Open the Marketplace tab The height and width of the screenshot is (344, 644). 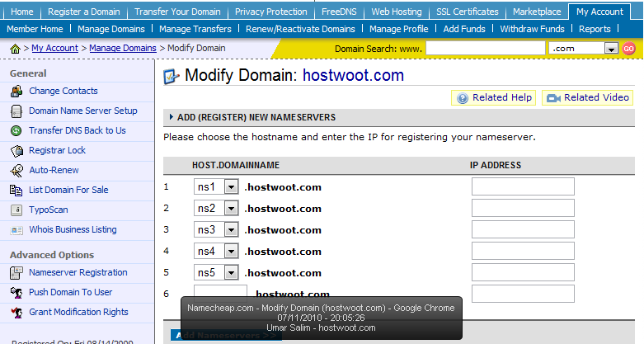[537, 12]
